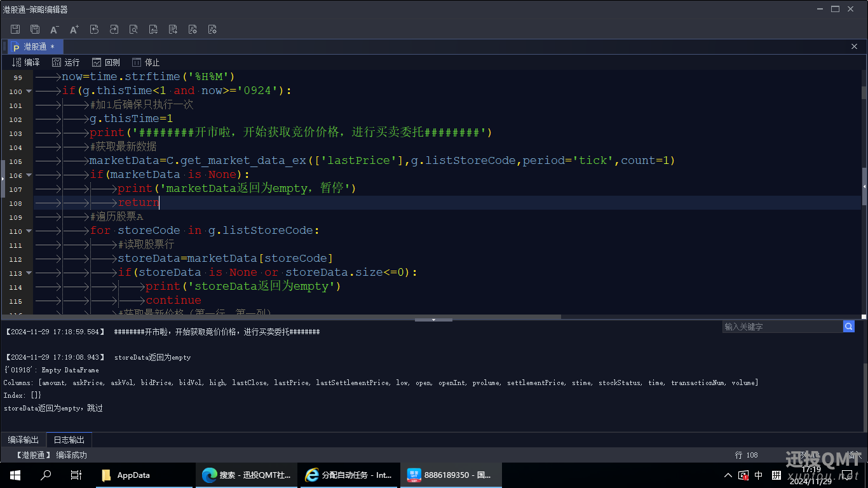The width and height of the screenshot is (868, 488).
Task: Show hidden tray icons with the chevron
Action: 728,475
